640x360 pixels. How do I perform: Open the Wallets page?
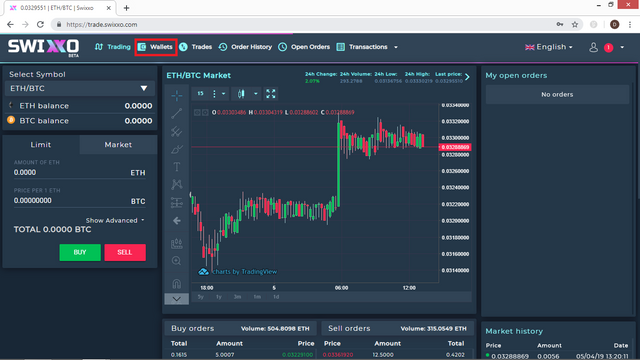[x=156, y=47]
